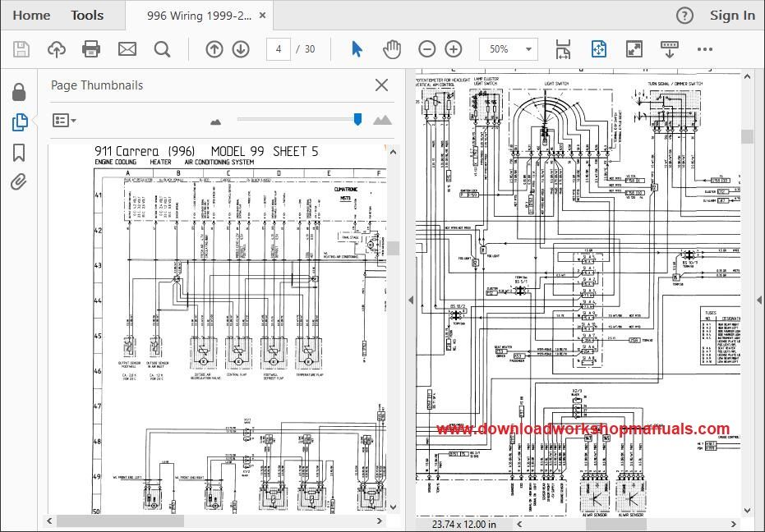Click the 23.74 x 12.00 in page size
This screenshot has width=765, height=532.
[x=463, y=525]
